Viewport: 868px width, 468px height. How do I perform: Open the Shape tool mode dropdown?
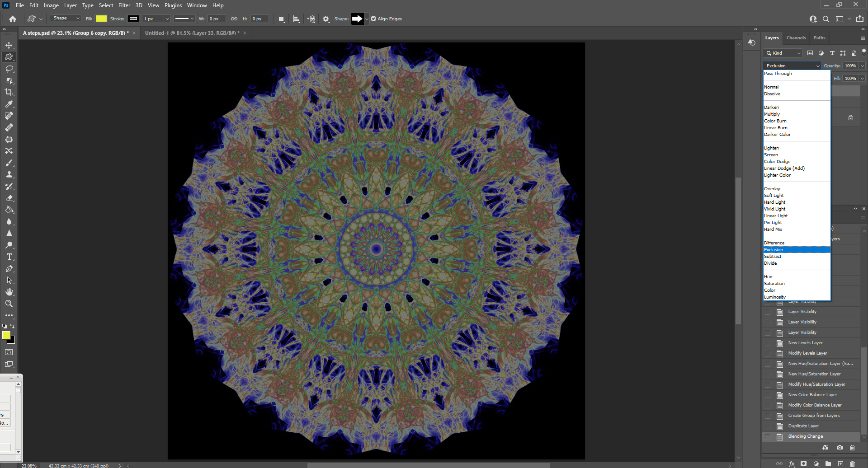tap(66, 19)
